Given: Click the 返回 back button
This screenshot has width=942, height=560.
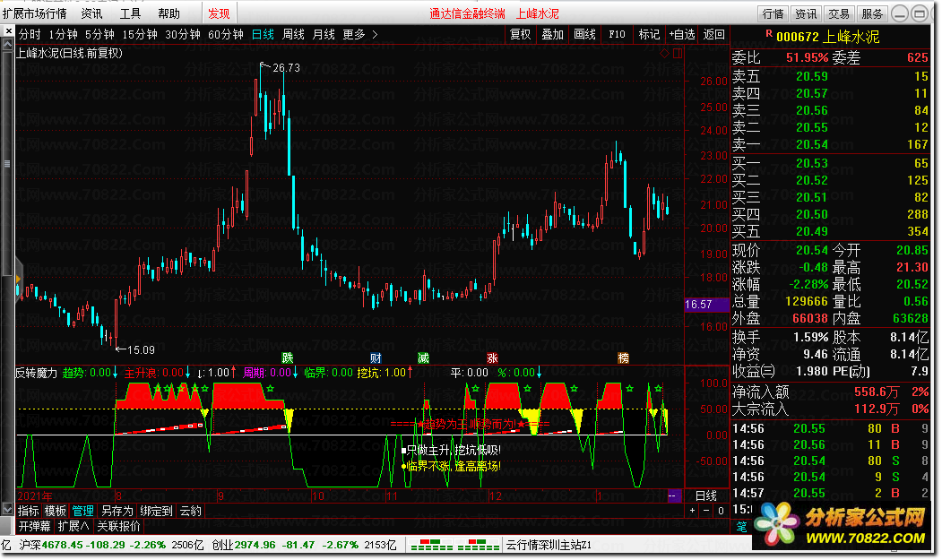Looking at the screenshot, I should tap(713, 34).
